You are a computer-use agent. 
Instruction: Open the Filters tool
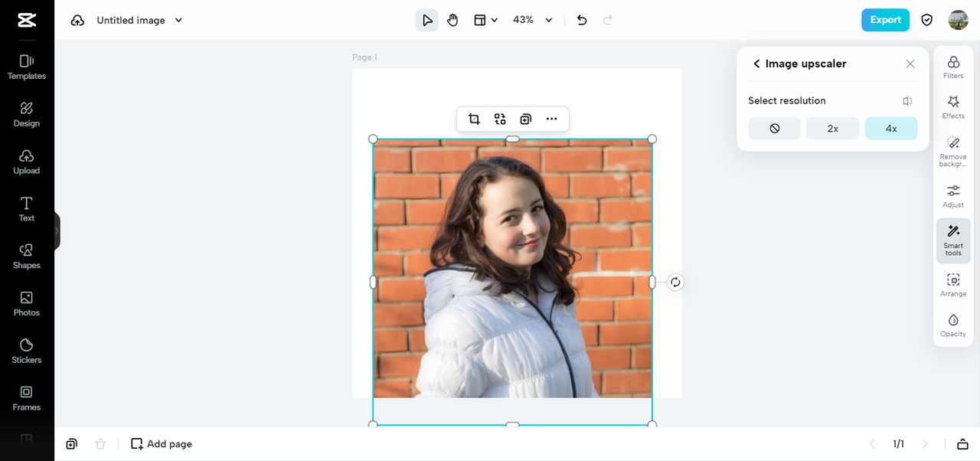pos(953,67)
